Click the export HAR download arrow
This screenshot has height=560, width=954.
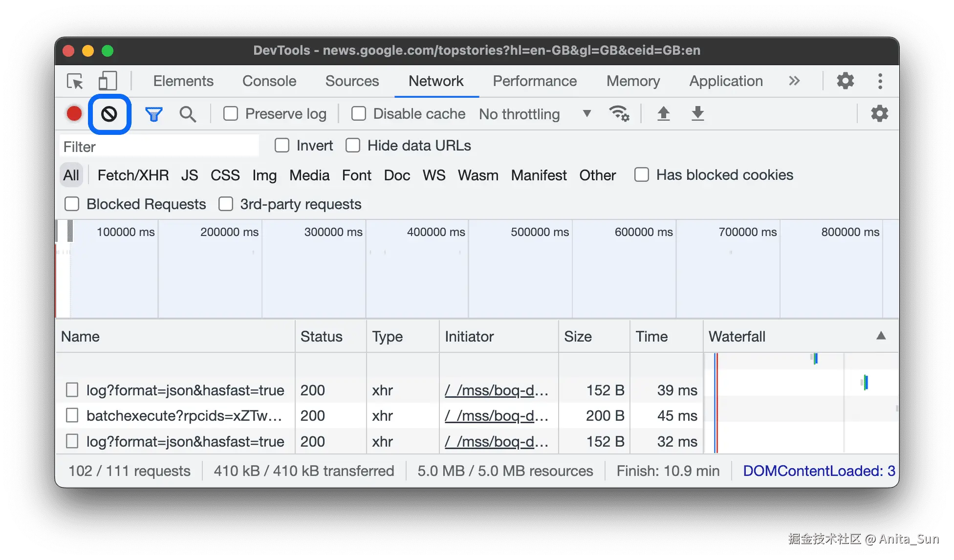697,114
